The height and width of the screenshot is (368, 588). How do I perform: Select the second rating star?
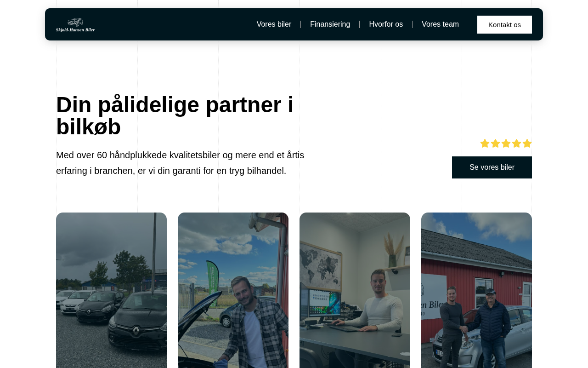(x=495, y=144)
